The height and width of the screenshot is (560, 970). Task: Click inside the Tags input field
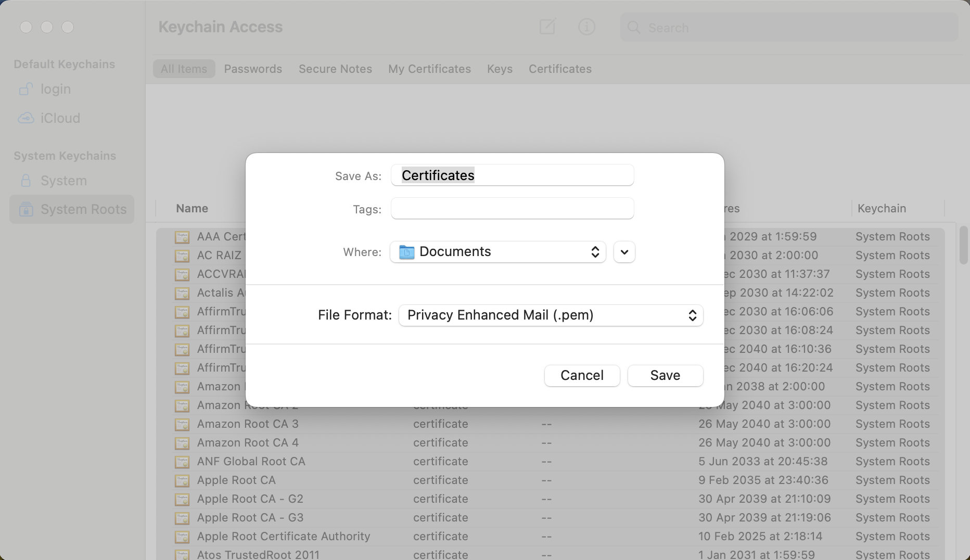click(512, 208)
